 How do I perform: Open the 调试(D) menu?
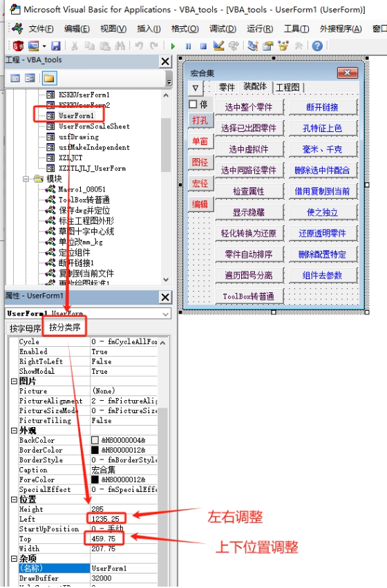point(223,29)
